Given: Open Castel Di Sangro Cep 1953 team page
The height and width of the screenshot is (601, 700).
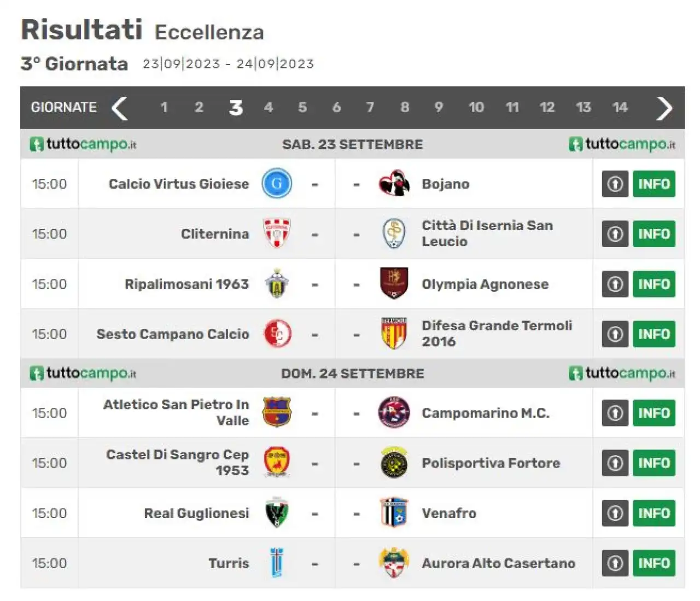Looking at the screenshot, I should [x=178, y=463].
